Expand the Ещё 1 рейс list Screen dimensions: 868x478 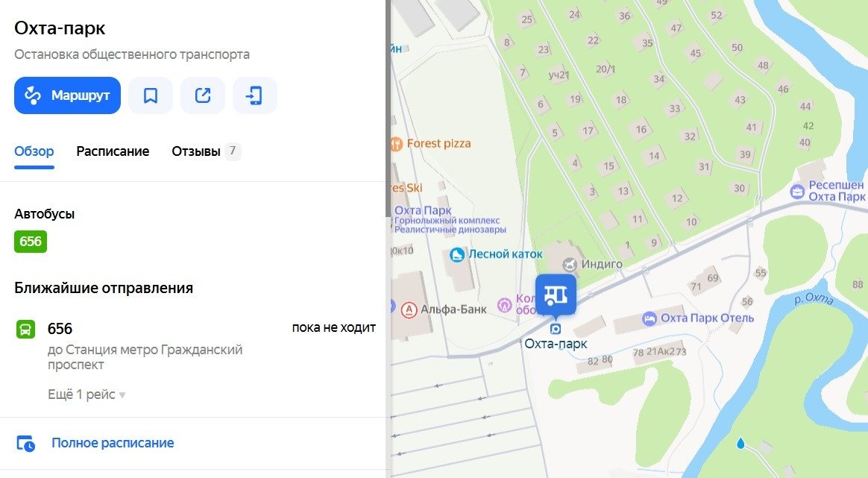tap(87, 394)
